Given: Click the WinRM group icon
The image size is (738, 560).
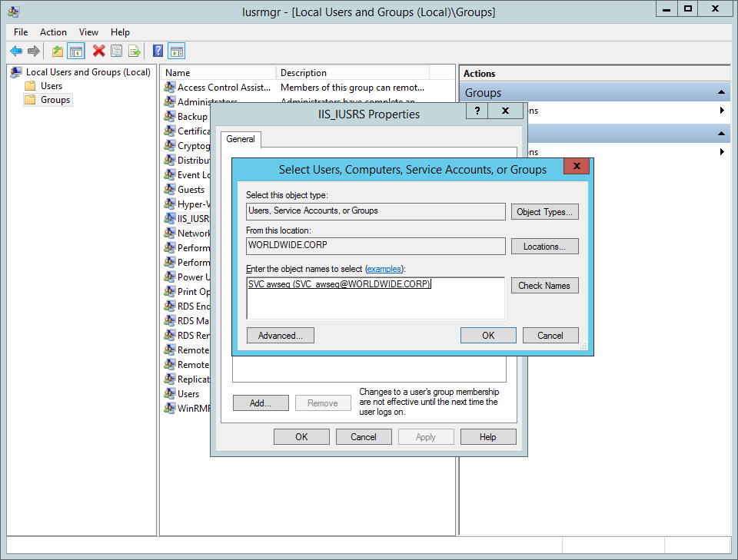Looking at the screenshot, I should coord(169,408).
